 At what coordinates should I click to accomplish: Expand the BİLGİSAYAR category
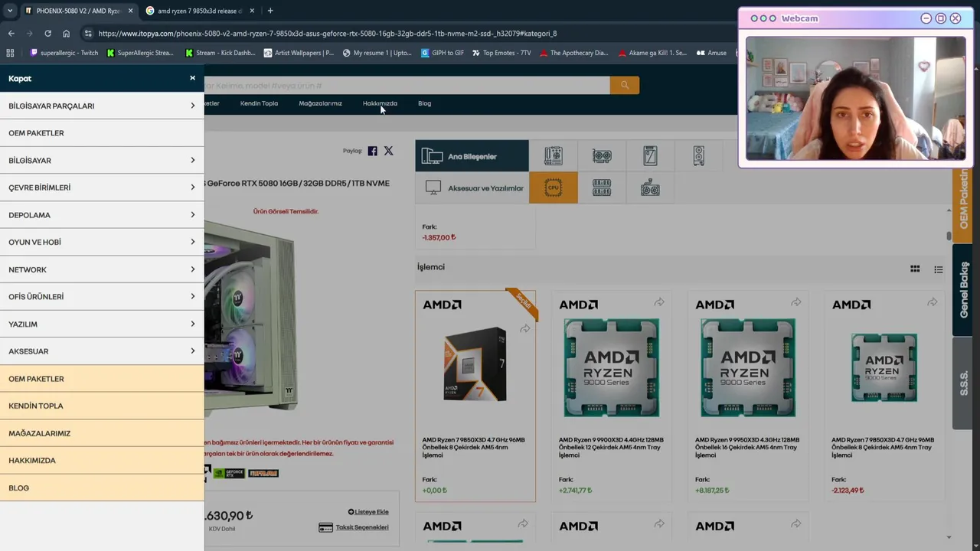[x=102, y=161]
